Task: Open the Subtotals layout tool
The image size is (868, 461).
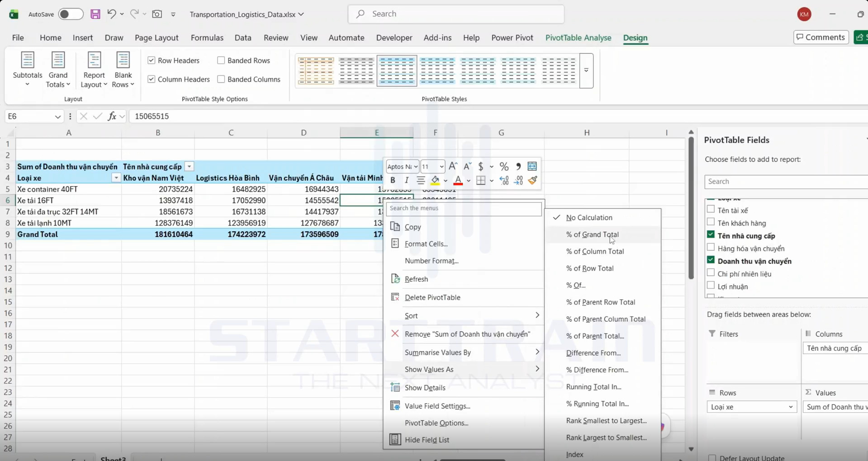Action: click(28, 70)
